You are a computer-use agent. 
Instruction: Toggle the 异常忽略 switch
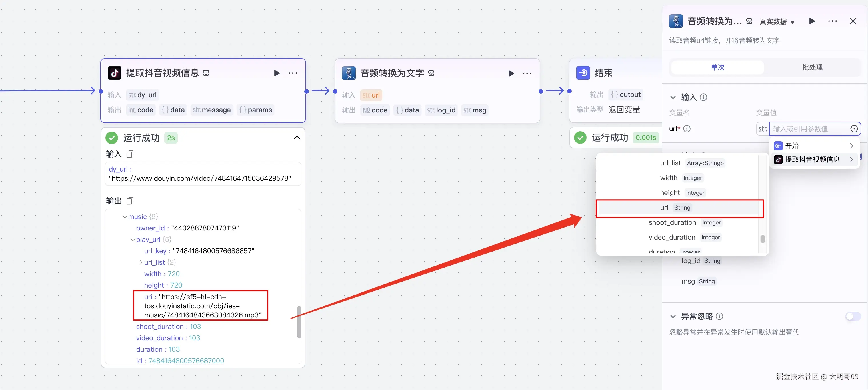coord(853,316)
